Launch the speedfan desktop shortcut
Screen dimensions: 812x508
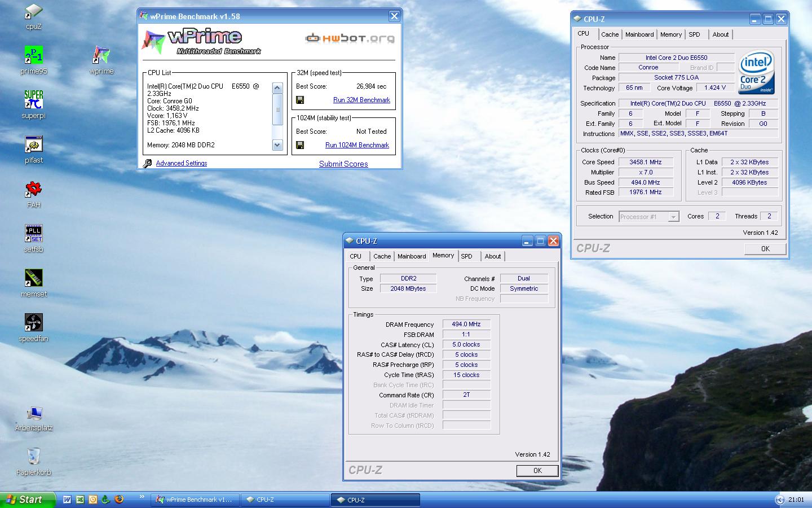[x=34, y=328]
